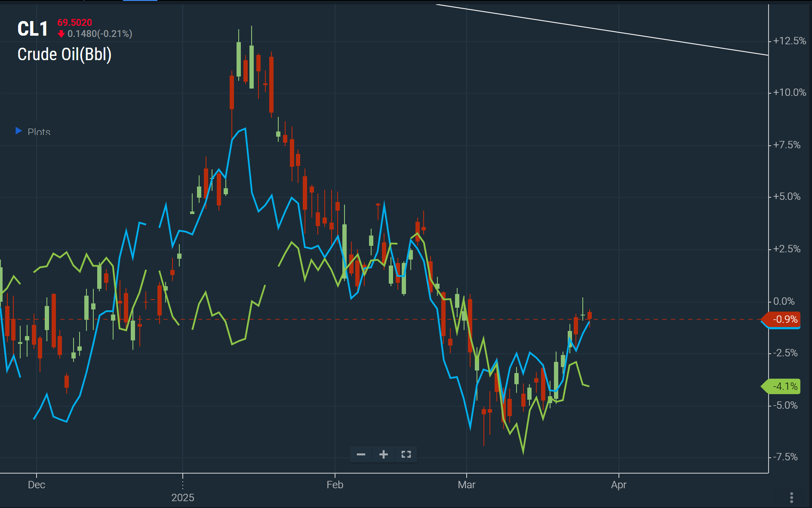
Task: Click the Feb label on time axis
Action: [x=335, y=485]
